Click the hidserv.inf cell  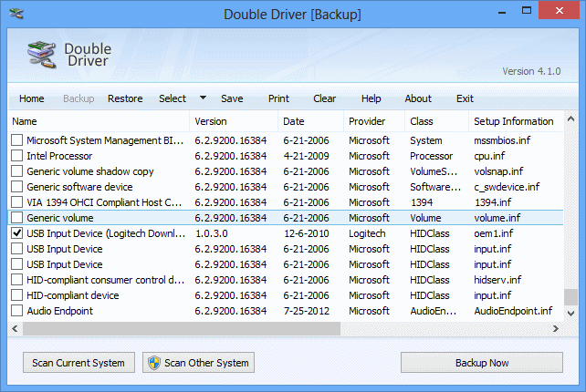[x=497, y=280]
